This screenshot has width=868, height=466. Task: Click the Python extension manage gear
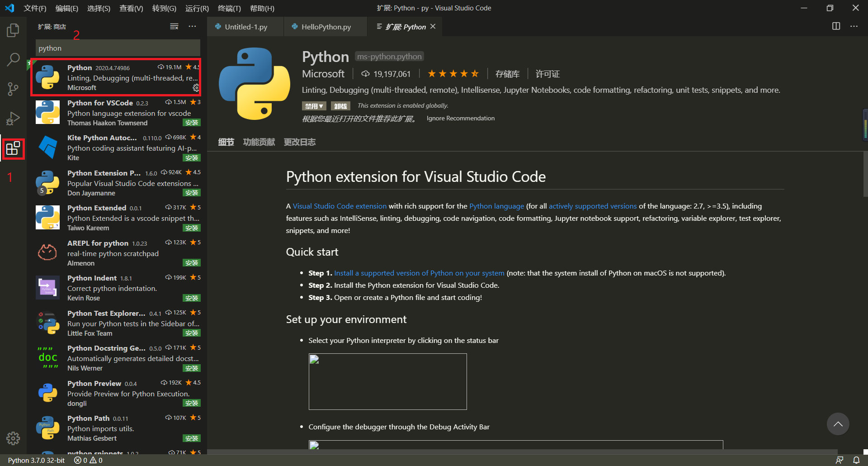196,87
